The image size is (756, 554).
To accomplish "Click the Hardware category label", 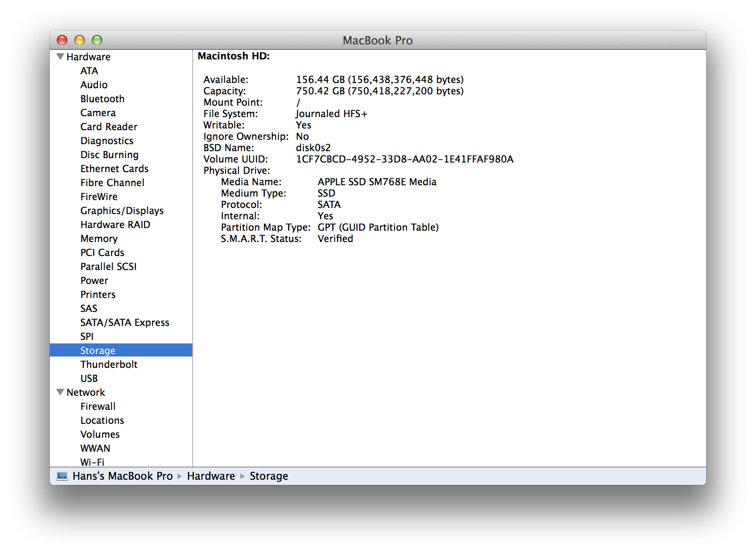I will point(88,57).
